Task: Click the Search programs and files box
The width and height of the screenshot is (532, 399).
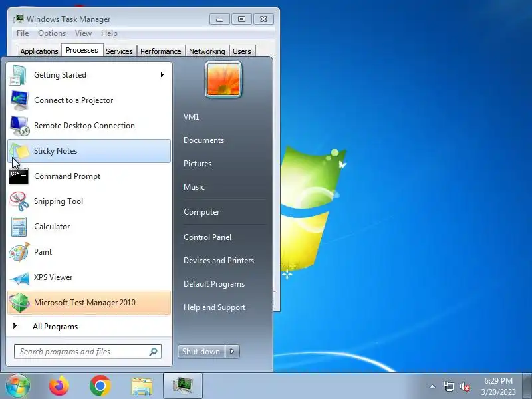Action: 88,352
